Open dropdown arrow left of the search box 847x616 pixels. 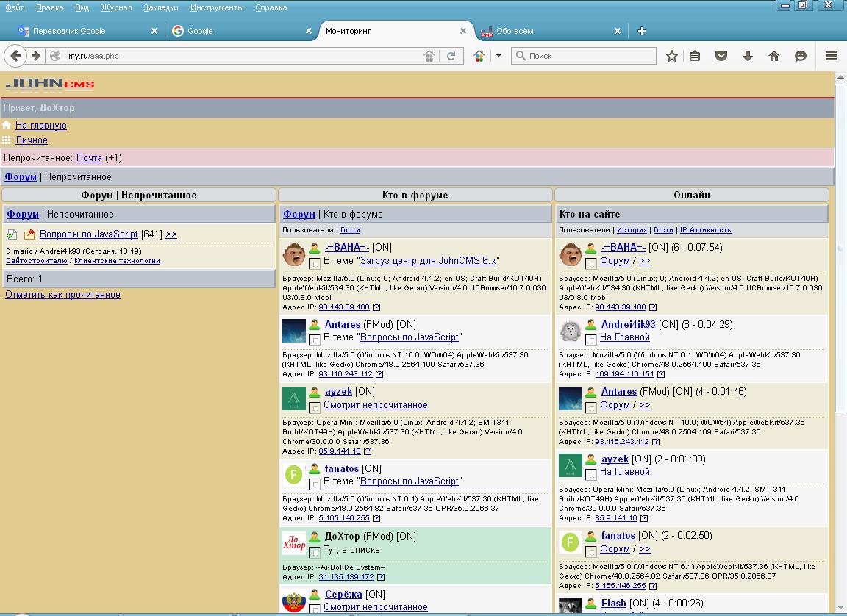coord(498,56)
